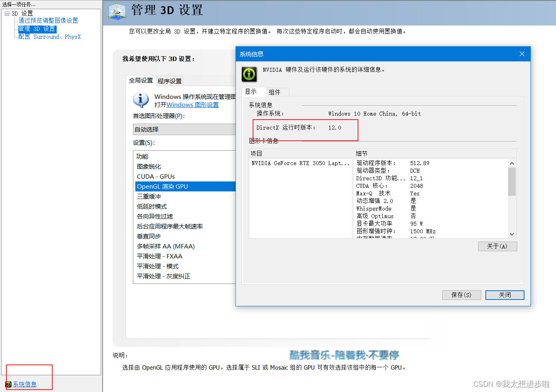556x392 pixels.
Task: Select 各向异性过滤 setting row
Action: [186, 217]
